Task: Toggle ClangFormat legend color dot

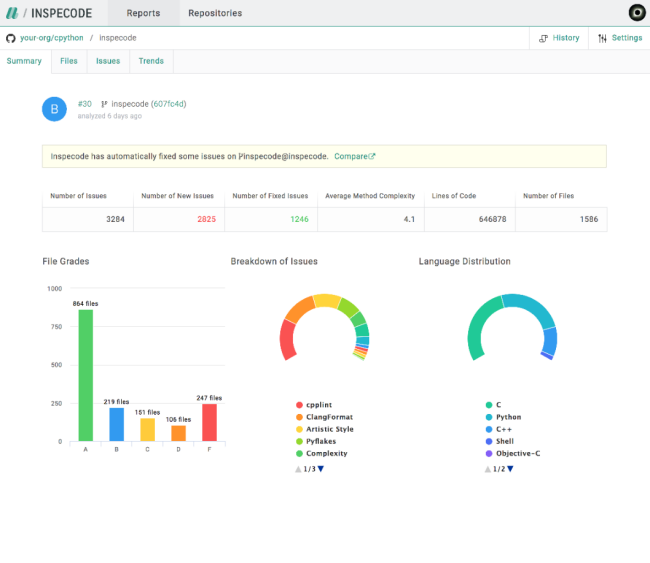Action: (299, 417)
